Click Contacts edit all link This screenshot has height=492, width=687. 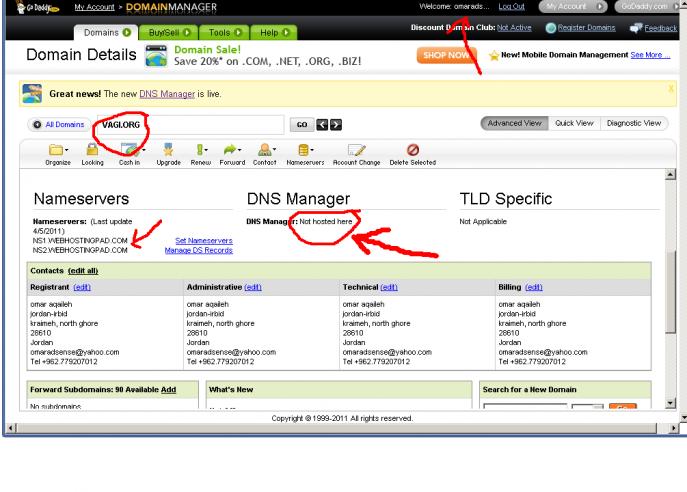pos(83,271)
